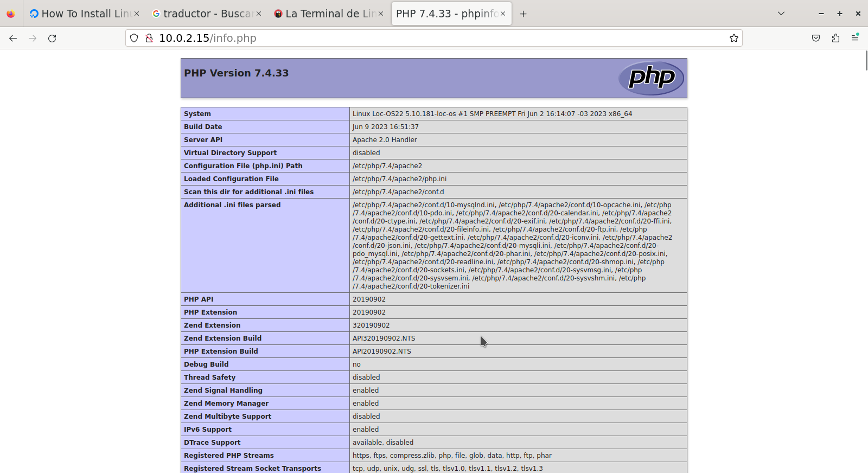Viewport: 868px width, 473px height.
Task: Click the API20190902,NTS value
Action: (382, 351)
